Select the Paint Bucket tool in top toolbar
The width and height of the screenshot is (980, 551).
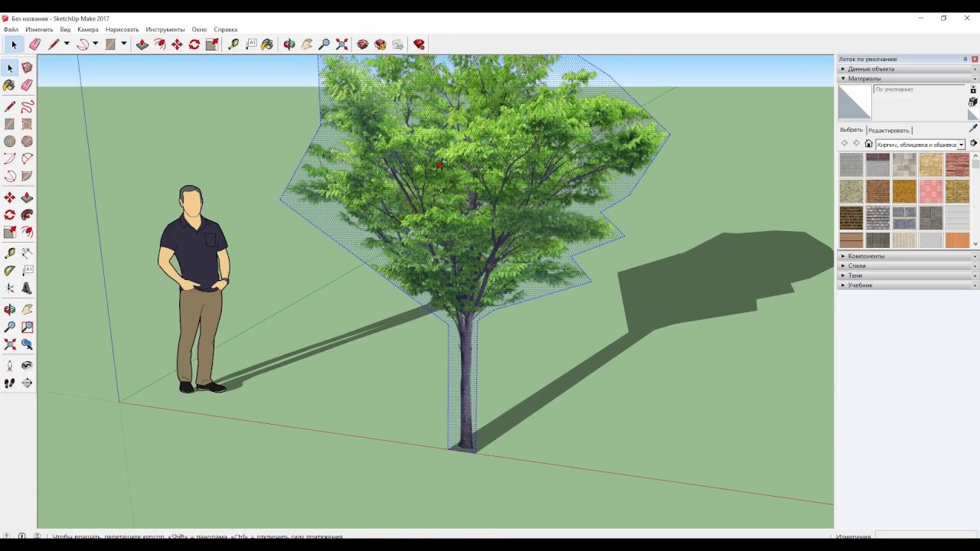click(x=267, y=44)
